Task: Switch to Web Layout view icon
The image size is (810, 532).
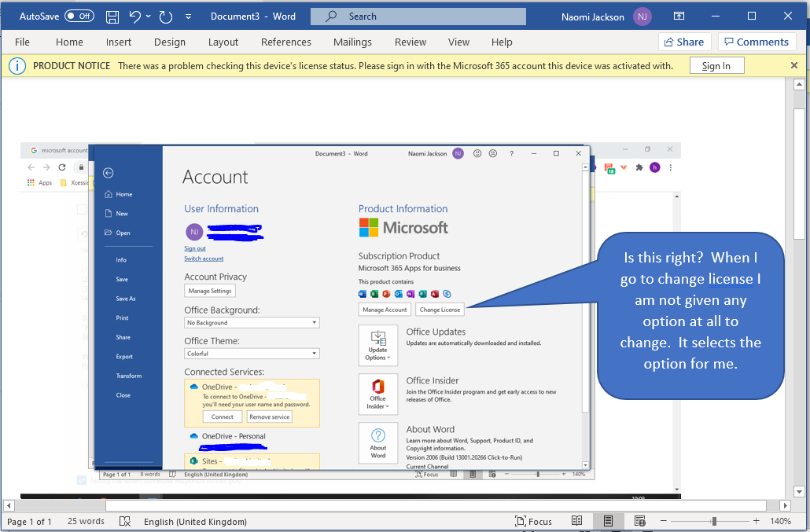Action: 639,521
